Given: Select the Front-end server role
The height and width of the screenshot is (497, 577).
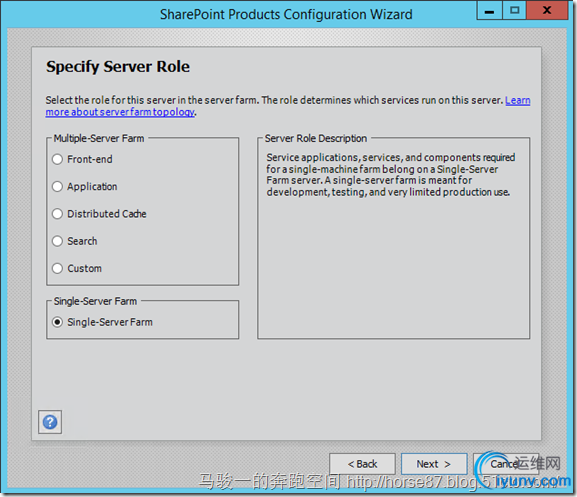Looking at the screenshot, I should click(x=57, y=159).
